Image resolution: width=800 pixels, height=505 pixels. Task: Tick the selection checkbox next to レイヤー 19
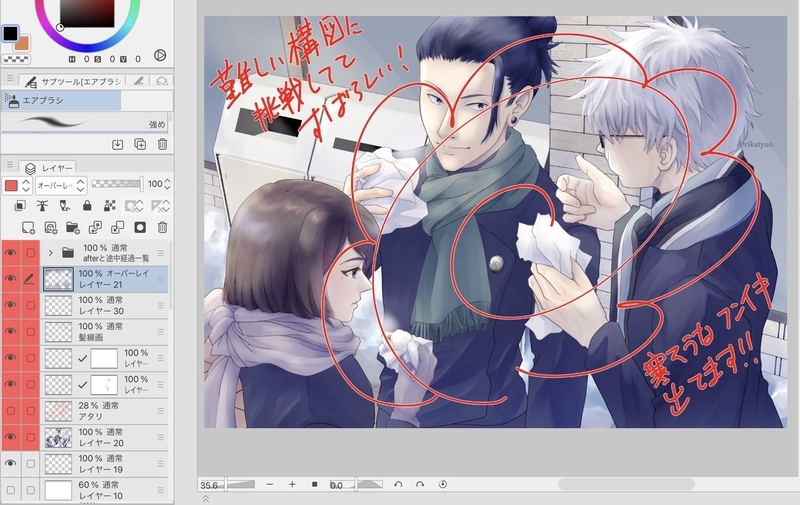tap(31, 464)
